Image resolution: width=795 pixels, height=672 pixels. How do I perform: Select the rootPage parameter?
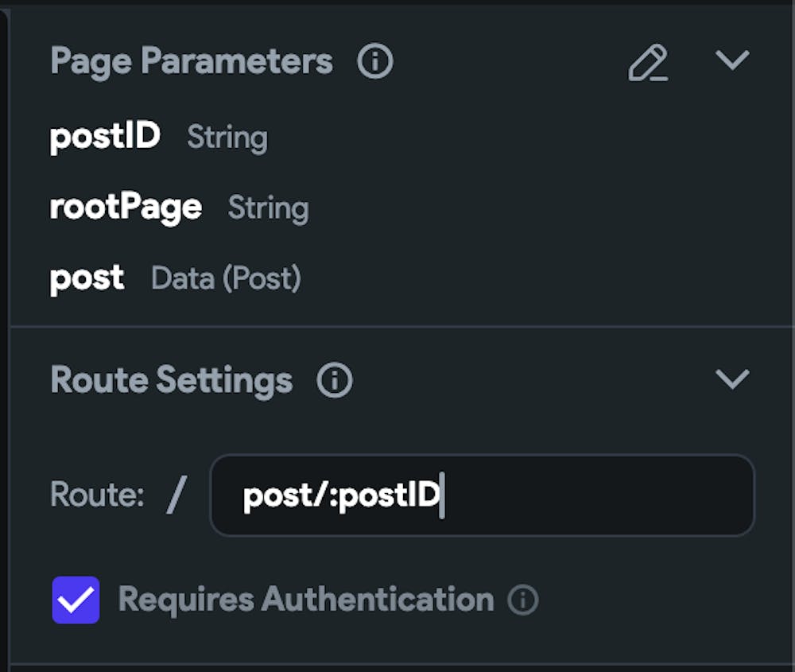[x=125, y=207]
